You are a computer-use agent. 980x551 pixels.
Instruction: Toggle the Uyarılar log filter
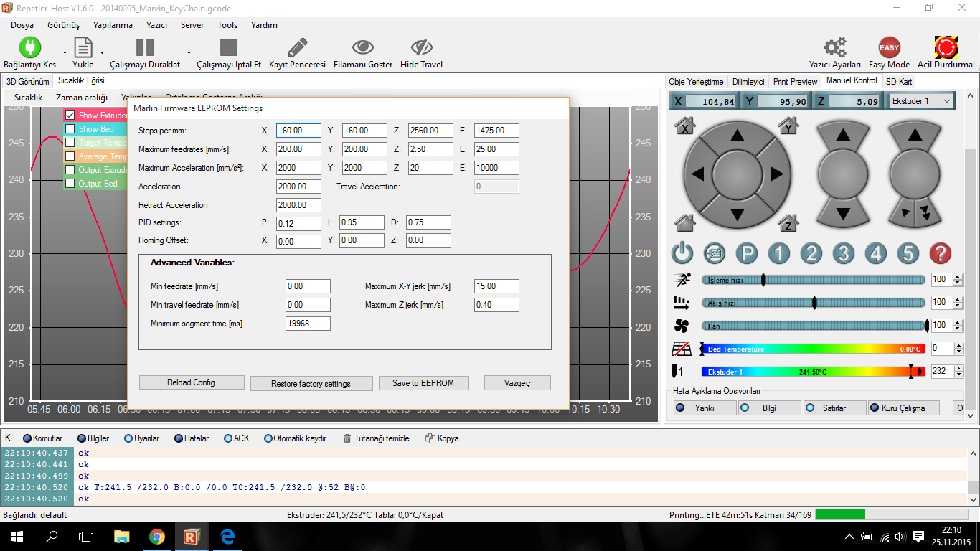pos(141,438)
